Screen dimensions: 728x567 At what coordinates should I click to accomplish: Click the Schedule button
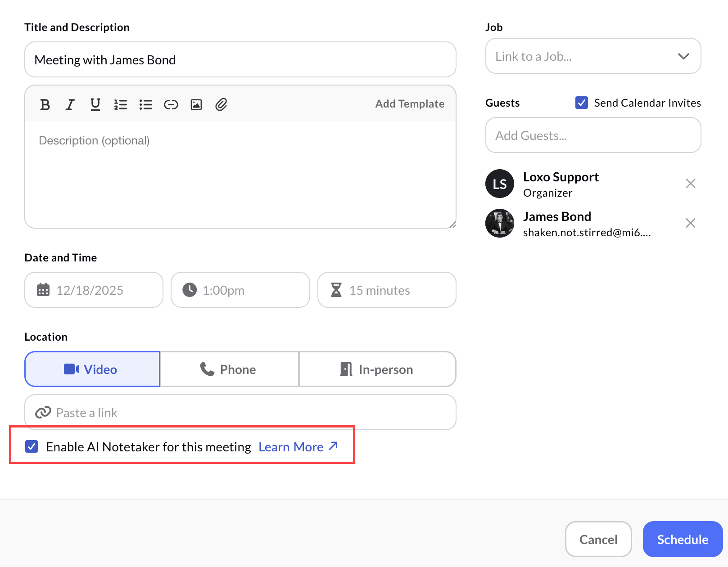pos(683,539)
